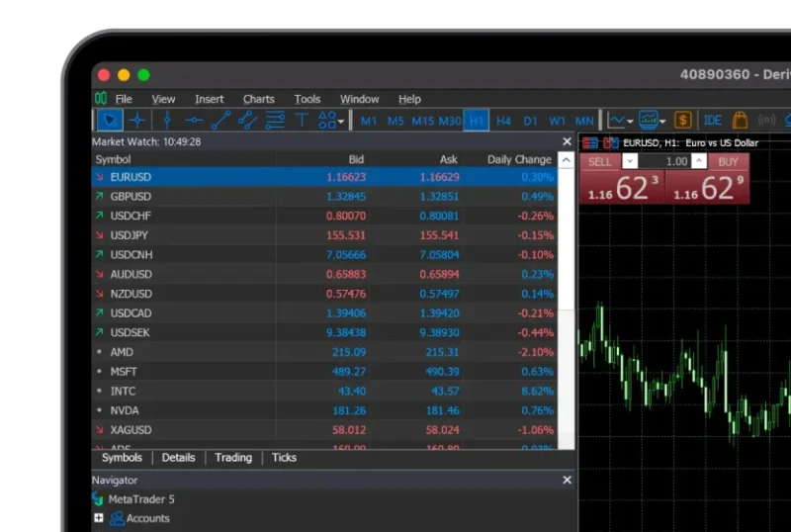Switch chart to H4 timeframe

point(503,122)
